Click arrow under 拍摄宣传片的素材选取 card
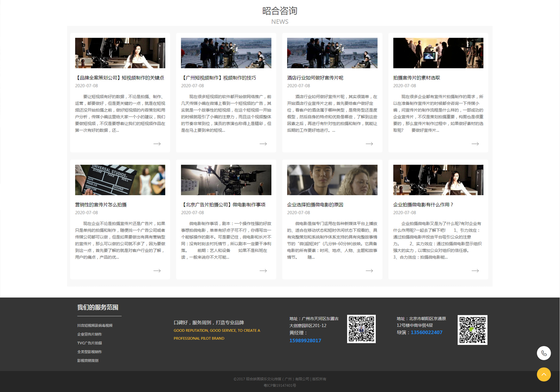The height and width of the screenshot is (392, 560). [x=475, y=144]
